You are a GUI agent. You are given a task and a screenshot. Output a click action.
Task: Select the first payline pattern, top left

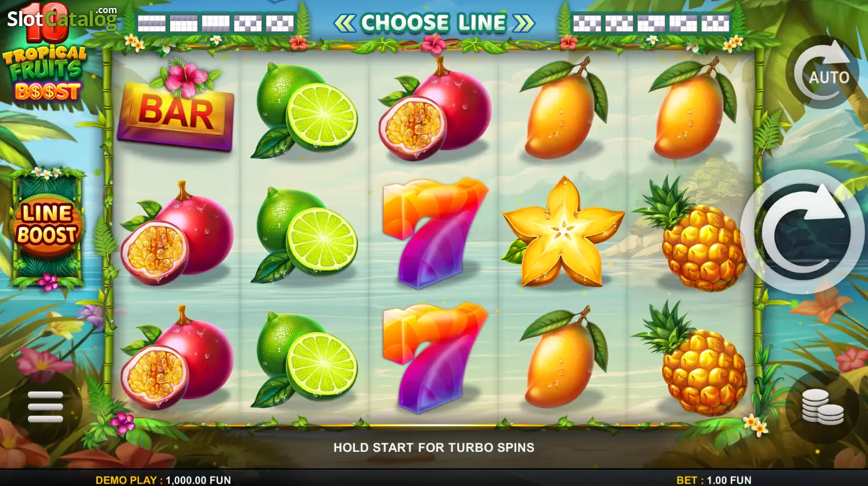(152, 23)
